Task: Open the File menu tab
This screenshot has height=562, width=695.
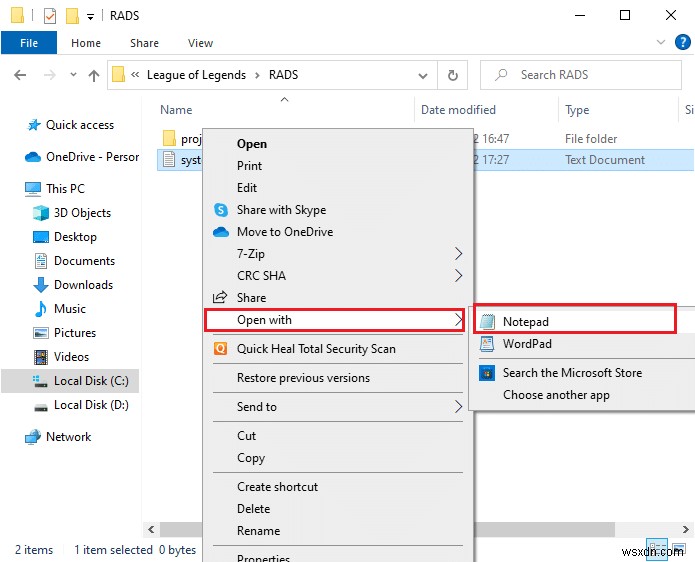Action: [x=30, y=43]
